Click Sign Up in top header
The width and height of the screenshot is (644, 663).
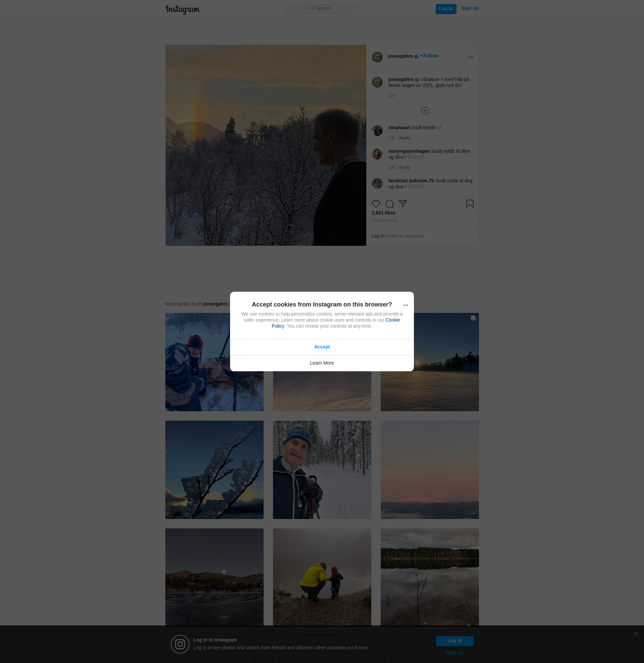coord(470,8)
